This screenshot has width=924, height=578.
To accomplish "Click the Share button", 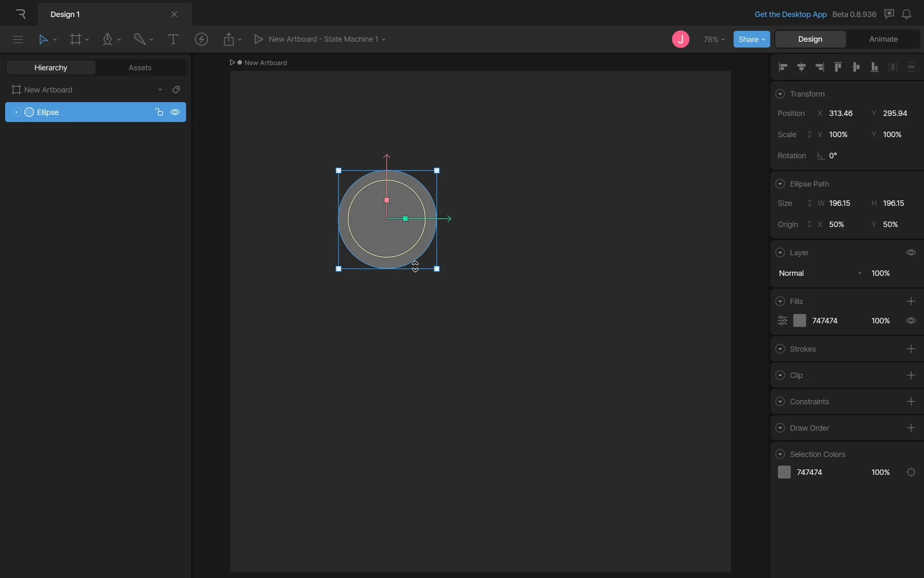I will pyautogui.click(x=751, y=39).
